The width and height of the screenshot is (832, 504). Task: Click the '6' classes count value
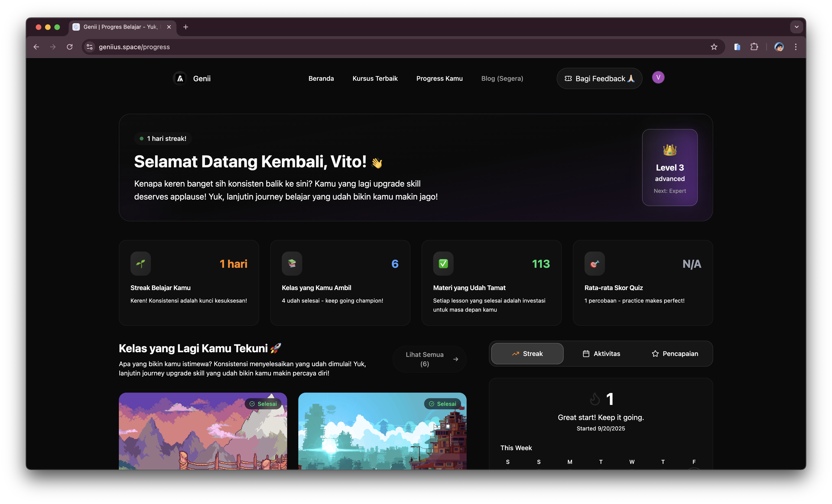click(395, 264)
